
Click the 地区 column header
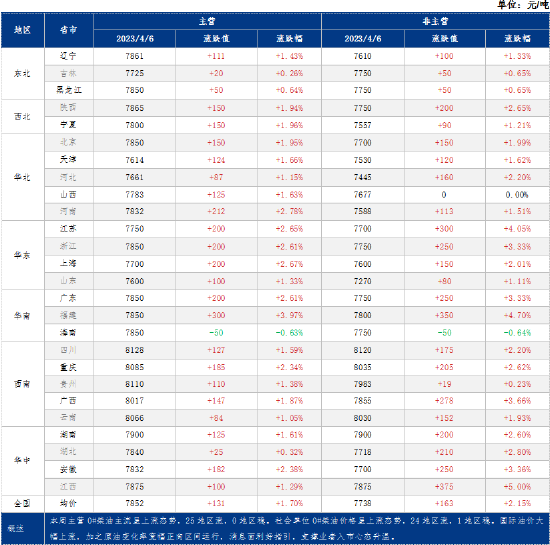pos(22,30)
